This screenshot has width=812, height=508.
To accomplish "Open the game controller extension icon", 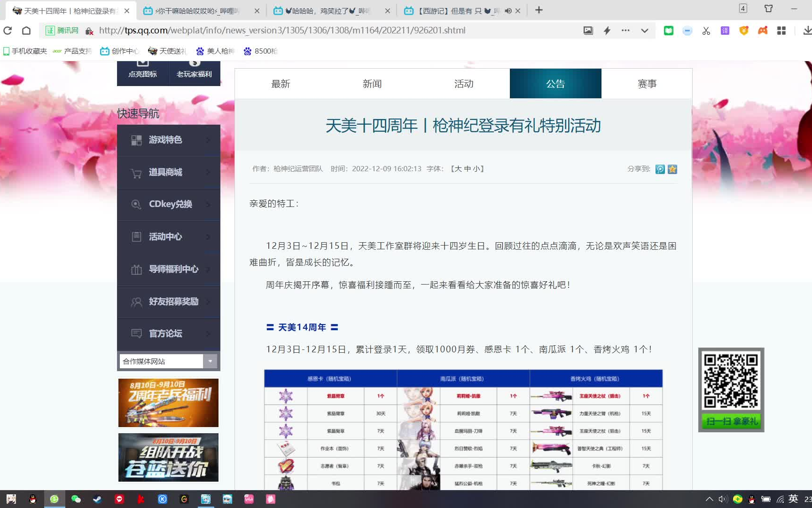I will point(763,31).
